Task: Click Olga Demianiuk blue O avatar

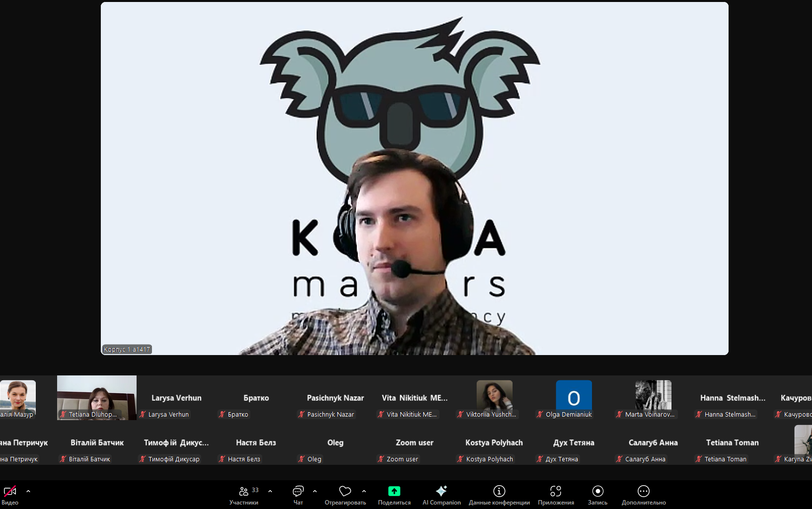Action: 574,395
